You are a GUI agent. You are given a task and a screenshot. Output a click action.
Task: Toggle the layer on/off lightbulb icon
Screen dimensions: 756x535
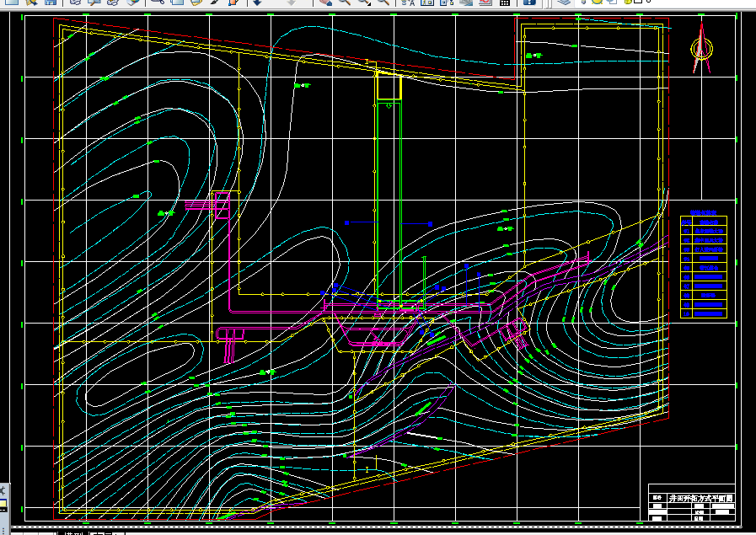point(582,2)
